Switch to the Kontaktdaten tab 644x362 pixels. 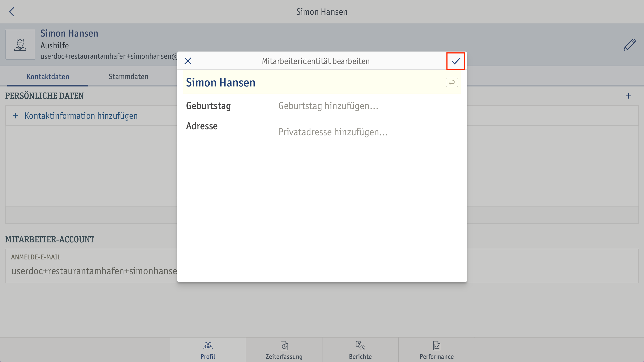[48, 76]
